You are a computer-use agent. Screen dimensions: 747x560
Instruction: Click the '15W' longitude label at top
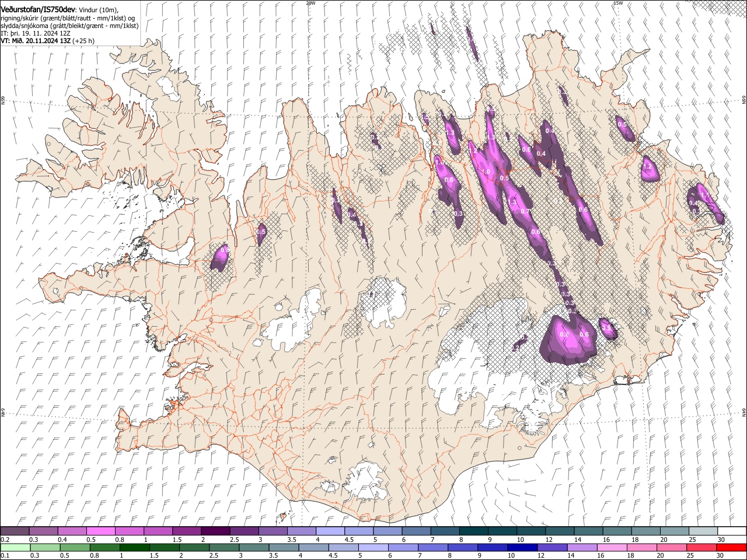tap(618, 3)
